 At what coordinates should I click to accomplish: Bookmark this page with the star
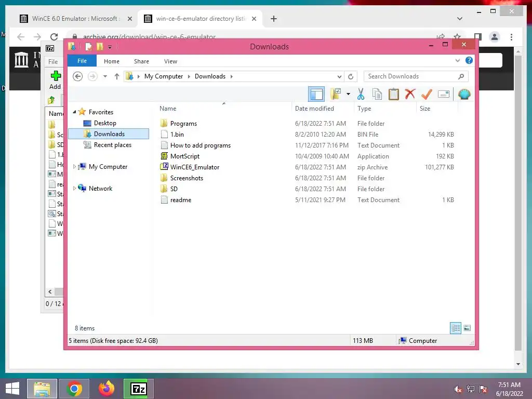click(457, 37)
